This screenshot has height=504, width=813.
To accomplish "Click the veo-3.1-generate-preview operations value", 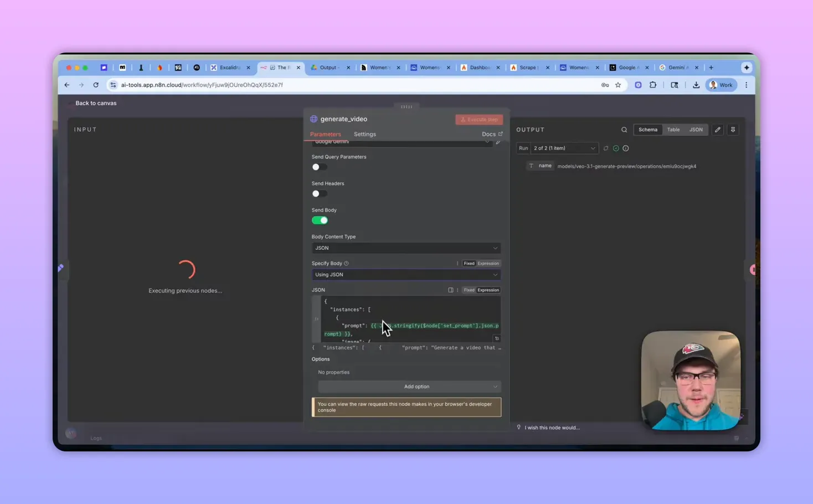I will (x=626, y=166).
